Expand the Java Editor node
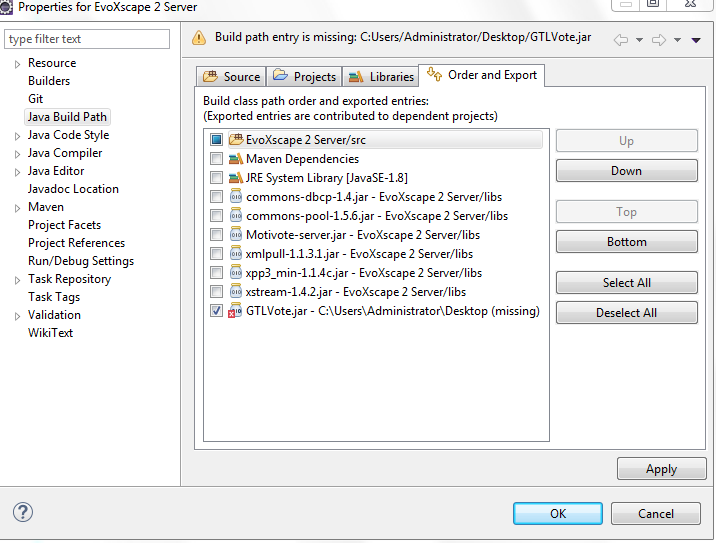 [x=17, y=172]
